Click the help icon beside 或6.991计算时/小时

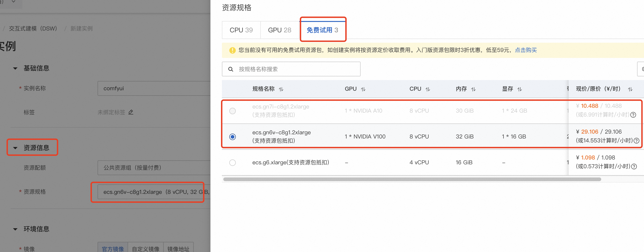633,115
